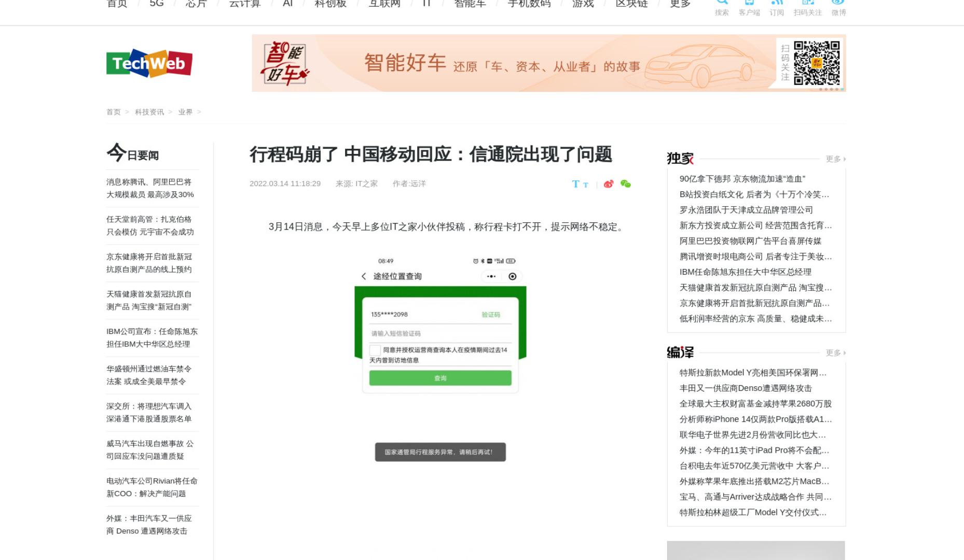
Task: Expand the 更多 navigation menu
Action: (680, 3)
